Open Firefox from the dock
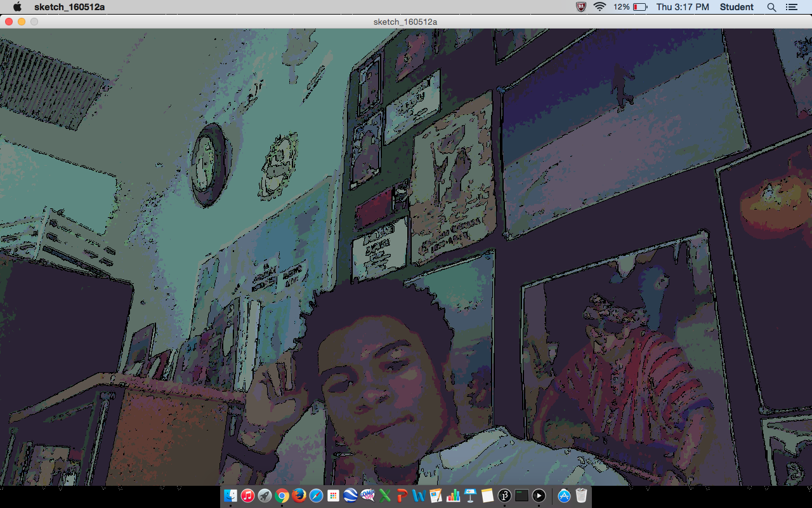This screenshot has height=508, width=812. point(299,496)
